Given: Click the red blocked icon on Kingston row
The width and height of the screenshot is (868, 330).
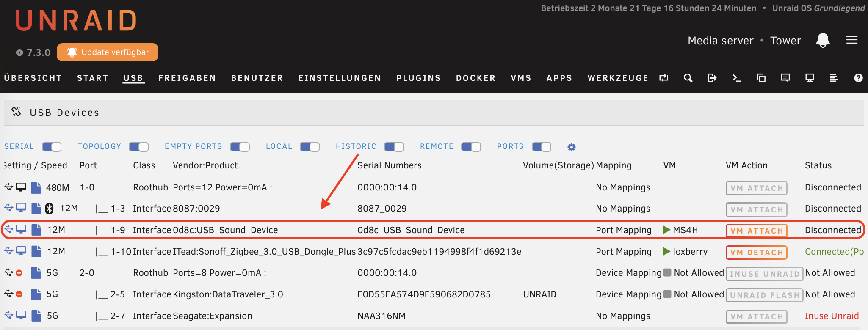Looking at the screenshot, I should [x=19, y=294].
